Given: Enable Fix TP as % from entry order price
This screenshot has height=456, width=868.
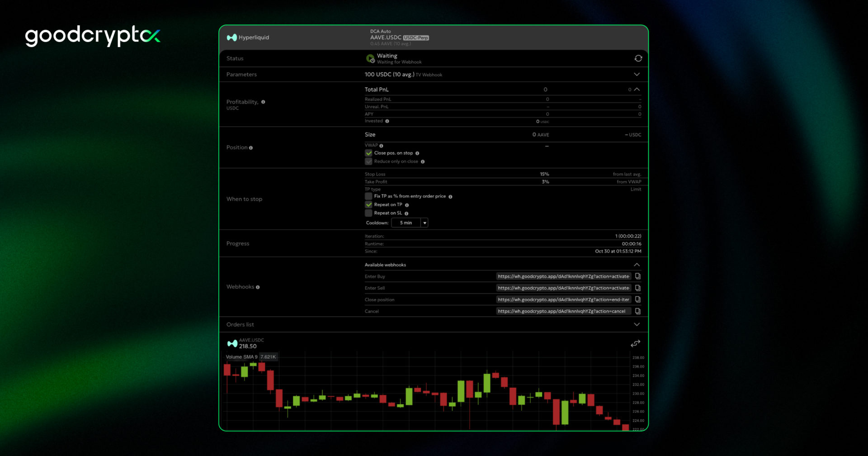Looking at the screenshot, I should pos(368,196).
